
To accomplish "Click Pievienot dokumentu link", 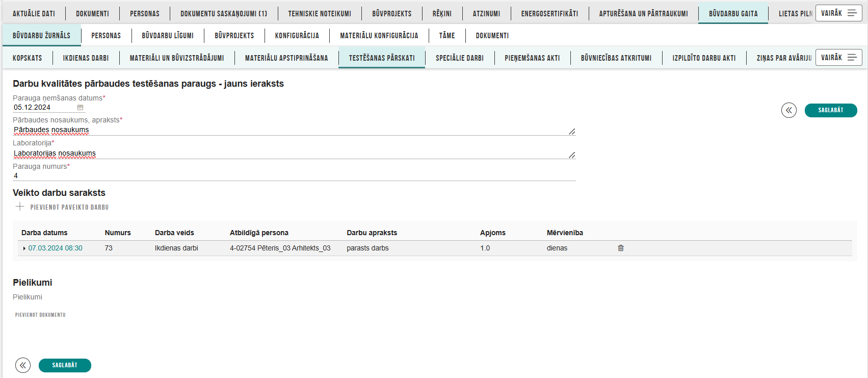I will (x=40, y=315).
